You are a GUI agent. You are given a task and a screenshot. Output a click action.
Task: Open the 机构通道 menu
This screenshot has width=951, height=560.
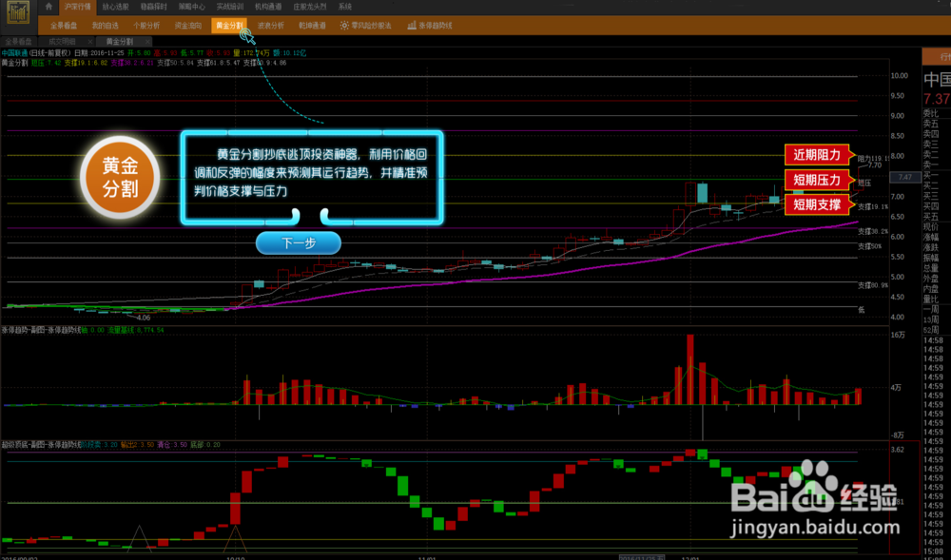coord(268,7)
